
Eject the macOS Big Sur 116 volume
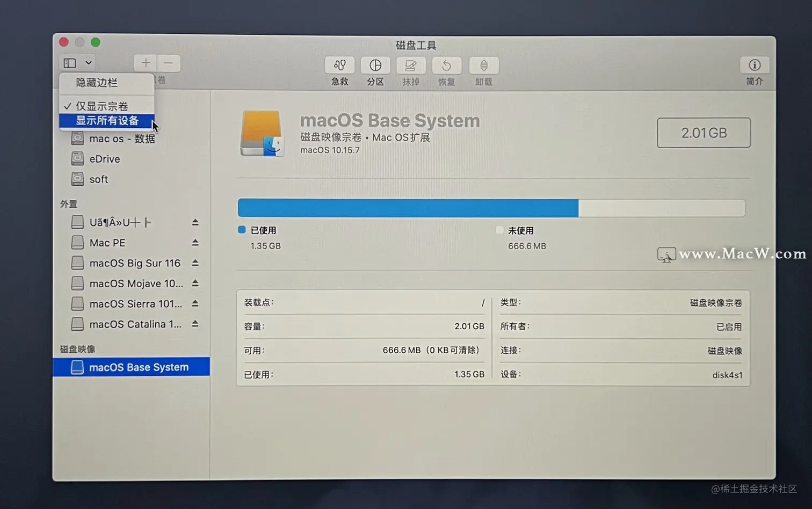pyautogui.click(x=195, y=263)
